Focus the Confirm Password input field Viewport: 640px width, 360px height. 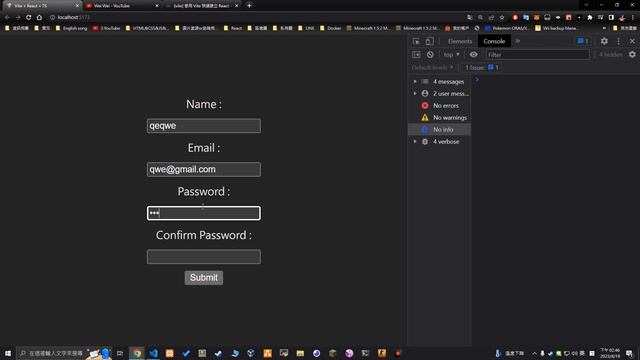204,257
